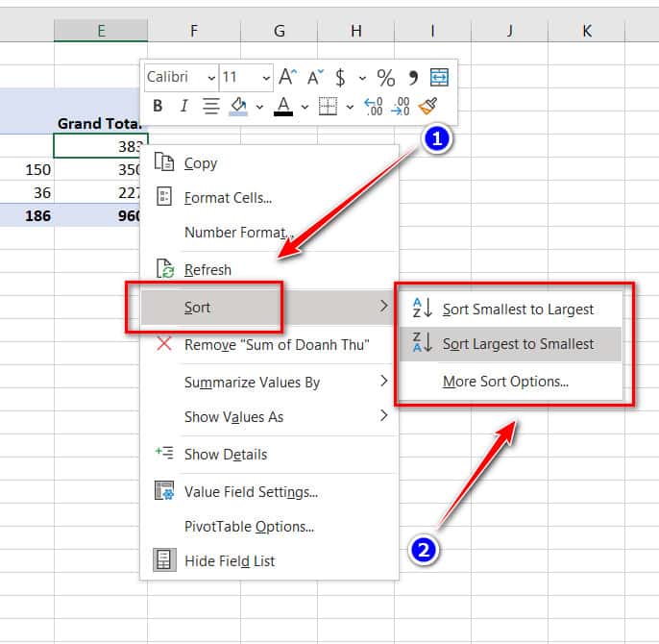Select the active cell starting 383
The image size is (659, 644).
click(98, 146)
